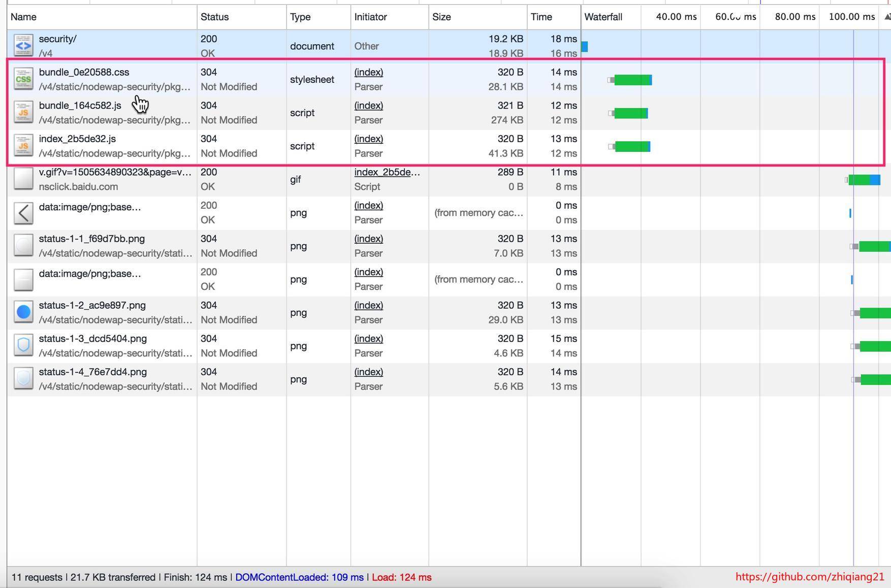
Task: Select the v.gif nsclick.baidu.com request name
Action: 115,172
